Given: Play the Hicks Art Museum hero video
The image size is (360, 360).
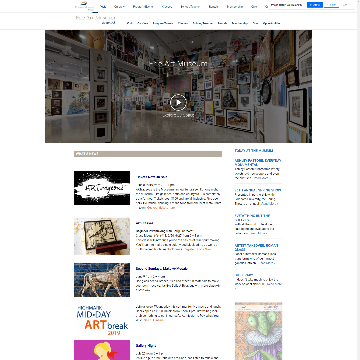Looking at the screenshot, I should tap(178, 103).
